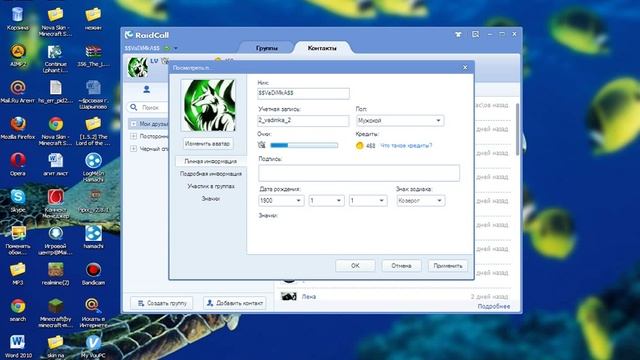Close the profile dialog with X

[465, 67]
